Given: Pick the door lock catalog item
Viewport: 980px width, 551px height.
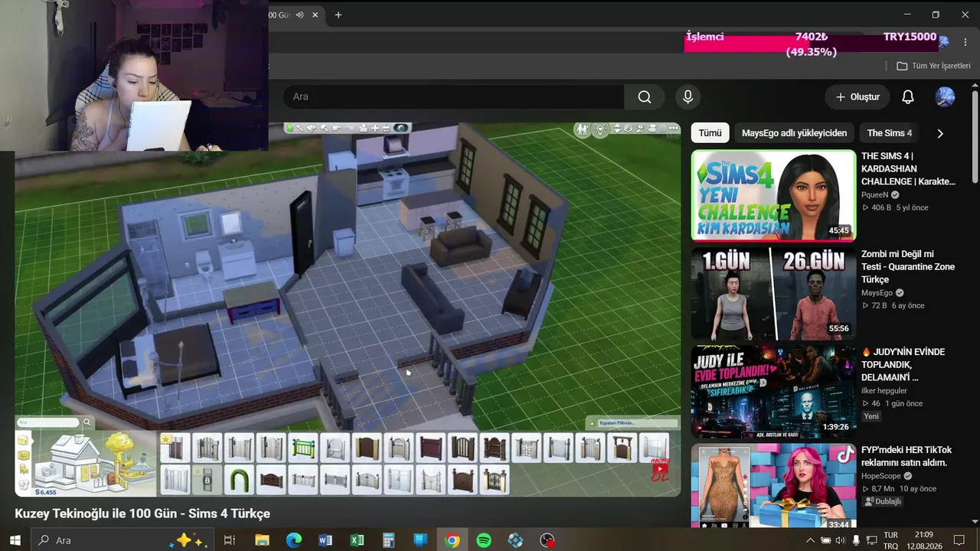Looking at the screenshot, I should point(207,480).
